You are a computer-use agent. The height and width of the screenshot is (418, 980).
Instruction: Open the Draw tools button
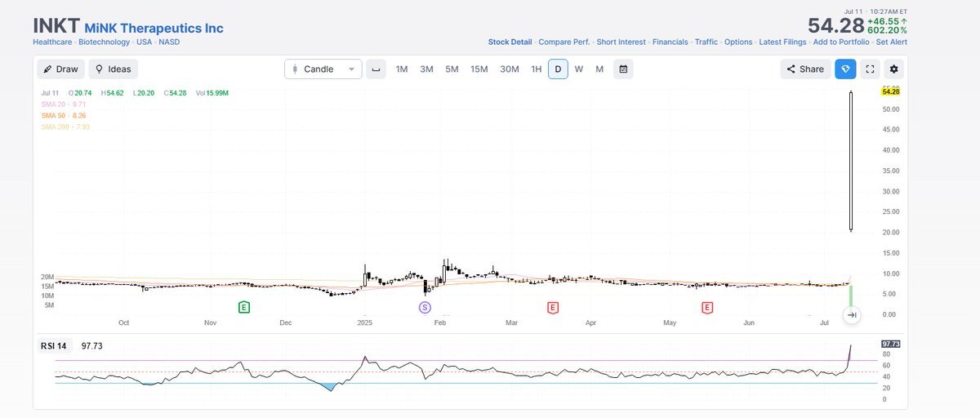60,69
